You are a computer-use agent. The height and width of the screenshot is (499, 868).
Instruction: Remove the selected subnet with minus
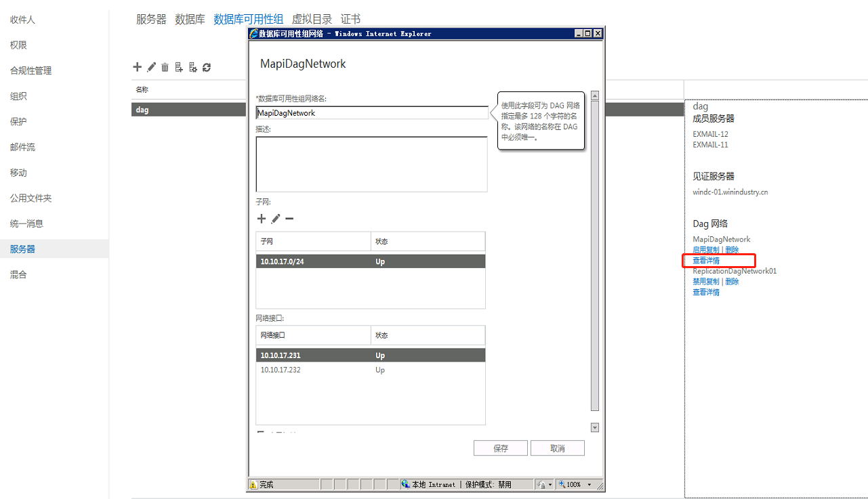tap(289, 219)
